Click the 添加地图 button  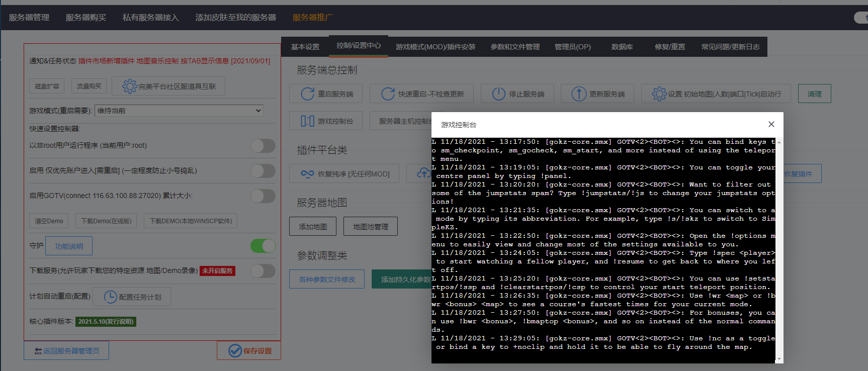pyautogui.click(x=313, y=227)
